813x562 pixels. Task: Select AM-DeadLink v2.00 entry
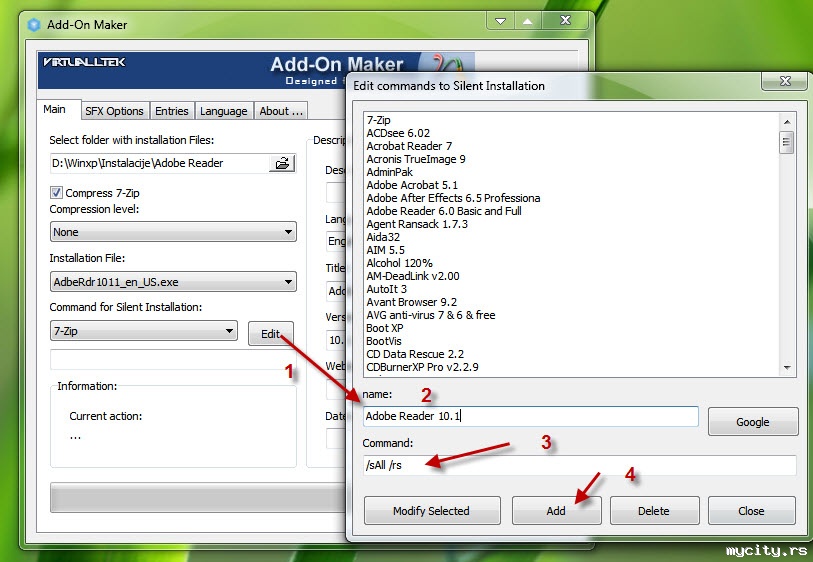[413, 276]
